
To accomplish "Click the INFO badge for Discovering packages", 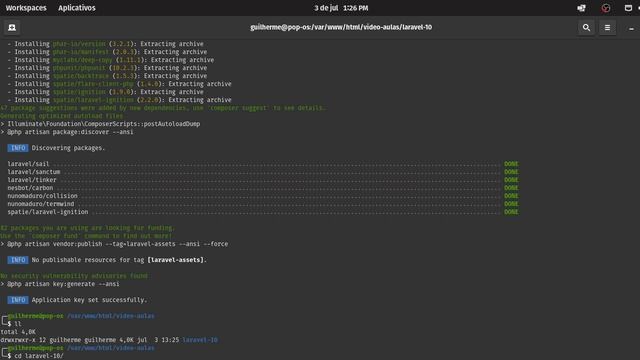I will (x=18, y=148).
